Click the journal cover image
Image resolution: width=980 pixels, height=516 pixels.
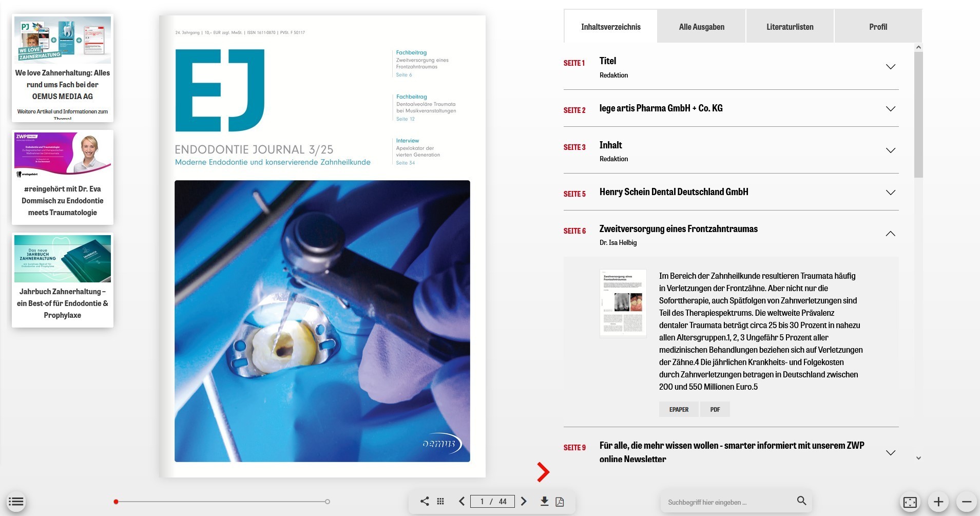tap(322, 246)
